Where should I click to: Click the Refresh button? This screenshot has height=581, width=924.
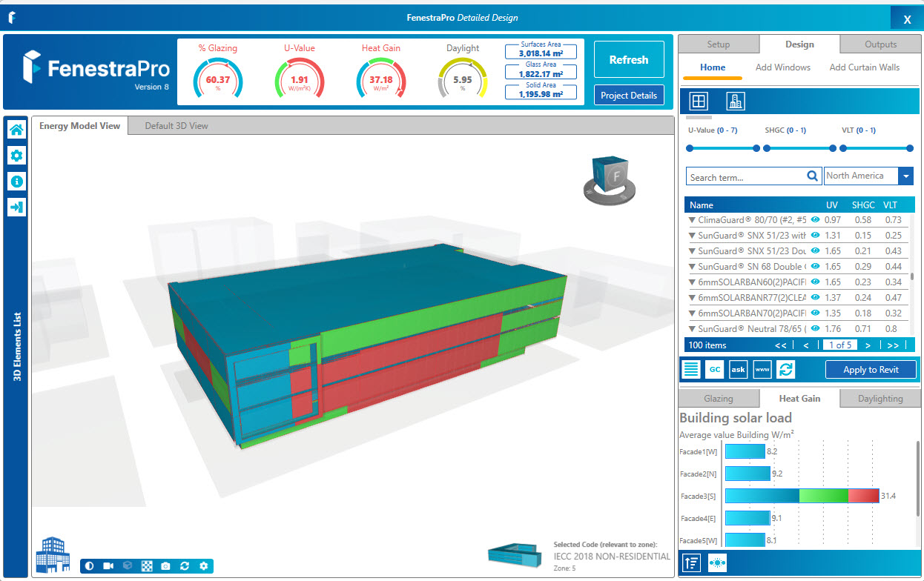point(629,60)
